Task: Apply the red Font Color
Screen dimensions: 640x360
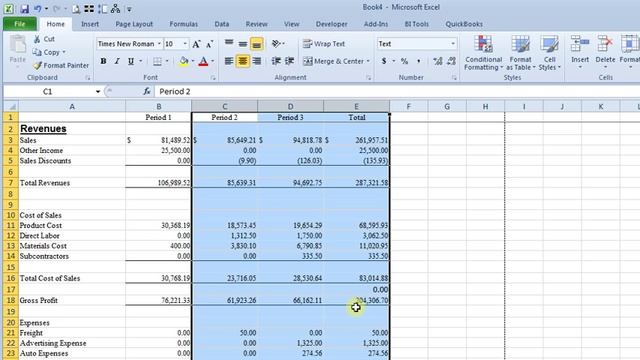Action: pos(203,61)
